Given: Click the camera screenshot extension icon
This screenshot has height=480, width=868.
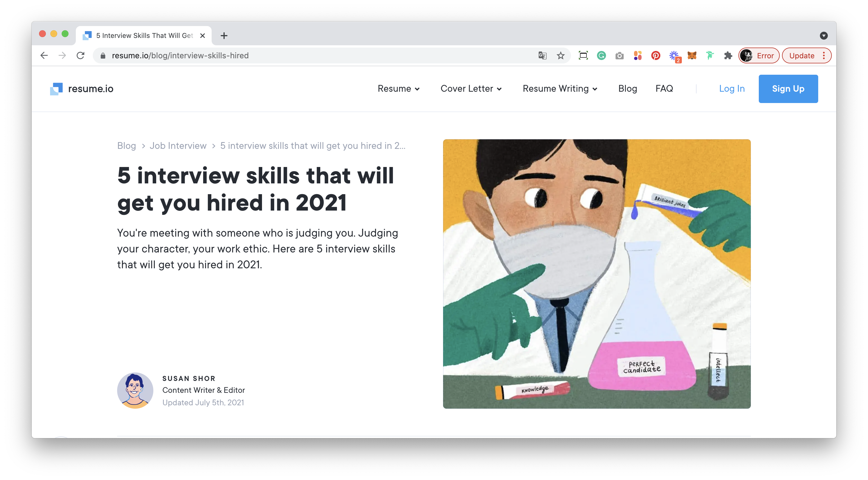Looking at the screenshot, I should pyautogui.click(x=619, y=56).
